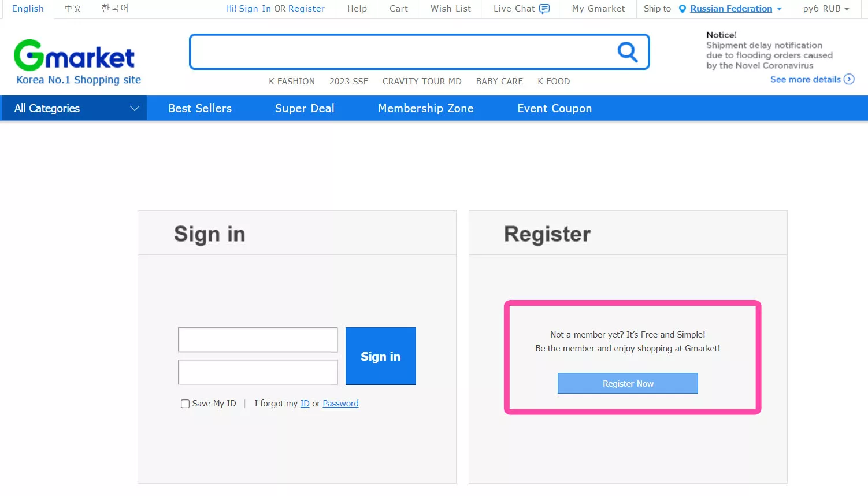
Task: Switch language to English
Action: tap(28, 9)
